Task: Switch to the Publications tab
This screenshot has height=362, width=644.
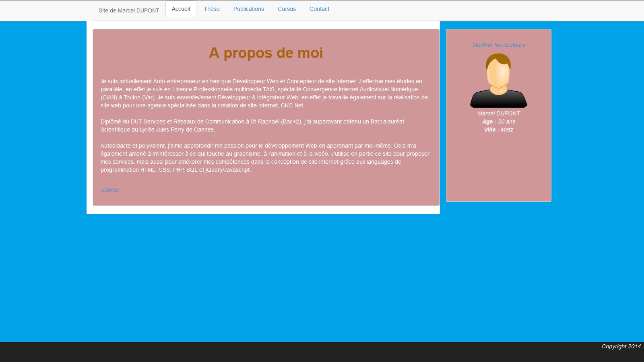Action: [249, 9]
